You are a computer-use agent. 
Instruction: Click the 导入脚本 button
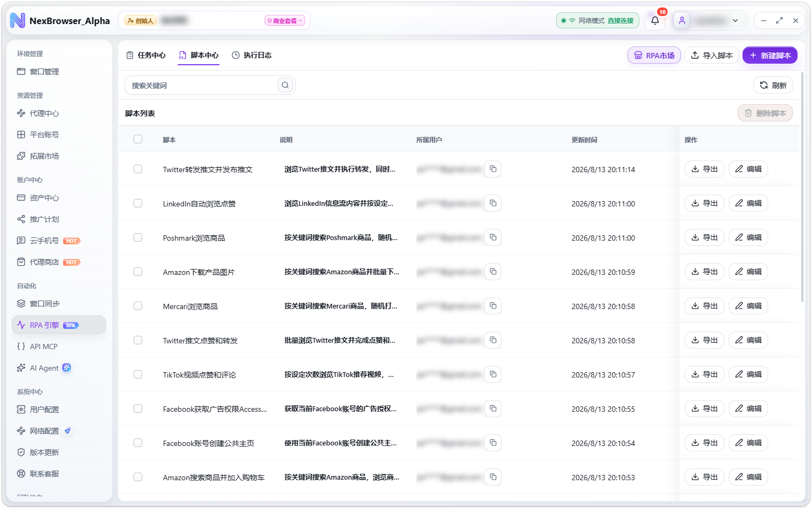click(712, 55)
